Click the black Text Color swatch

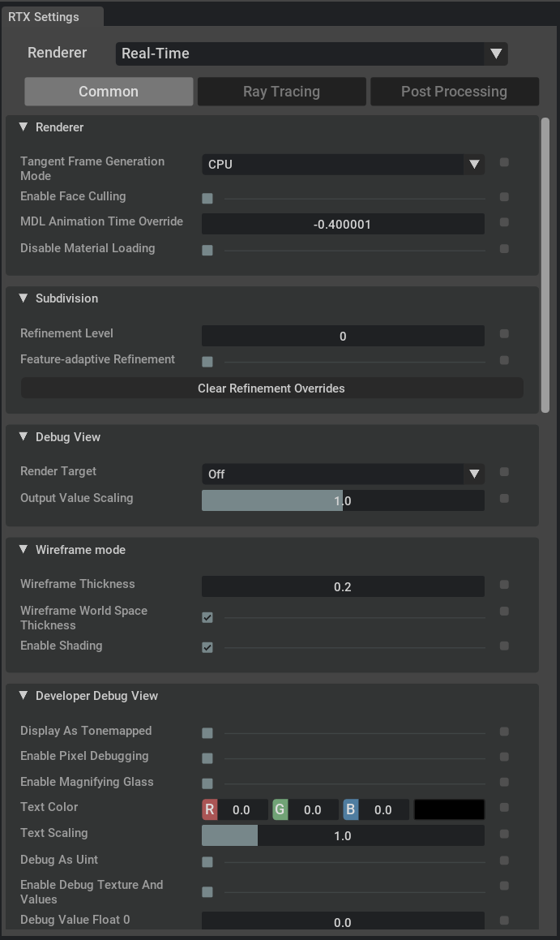(x=449, y=809)
